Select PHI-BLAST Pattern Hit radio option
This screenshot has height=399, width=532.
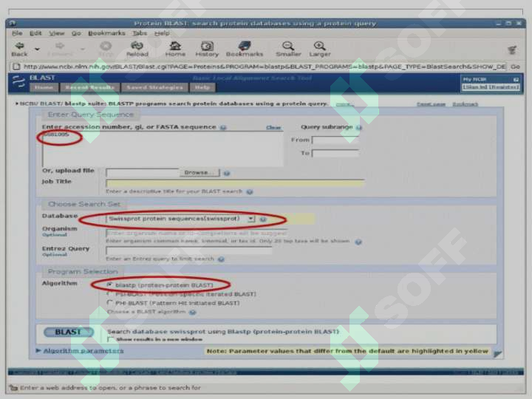tap(109, 303)
